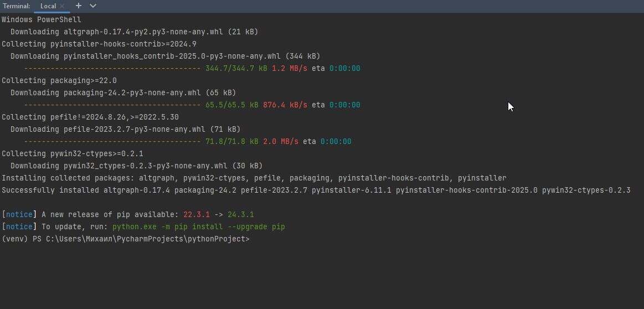Click the first [notice] tag about new pip release
The image size is (644, 309).
pos(19,214)
